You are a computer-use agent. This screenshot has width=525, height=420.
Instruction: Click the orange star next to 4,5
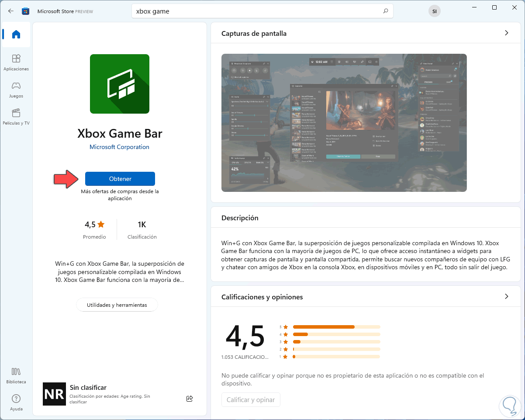[x=101, y=225]
